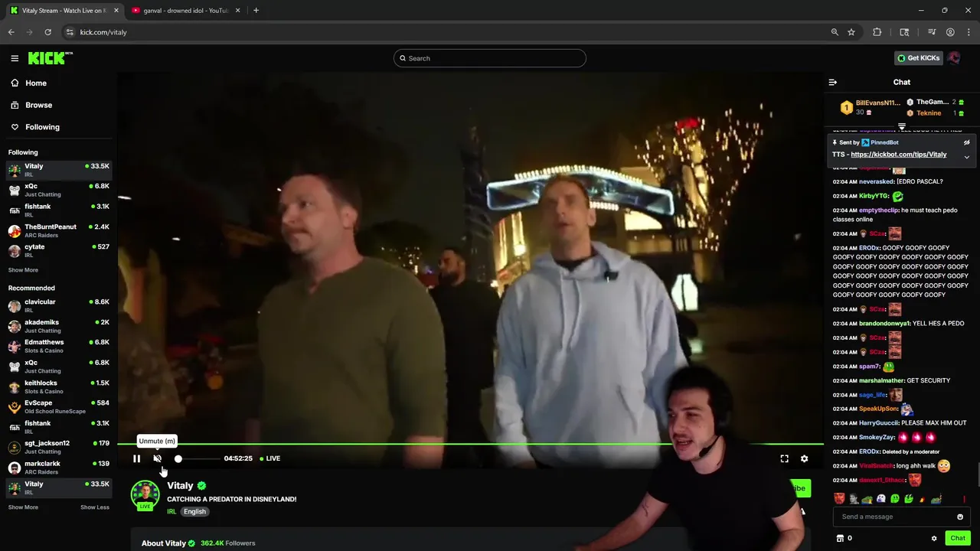Open EvScape recommended channel
This screenshot has height=551, width=980.
pyautogui.click(x=59, y=406)
